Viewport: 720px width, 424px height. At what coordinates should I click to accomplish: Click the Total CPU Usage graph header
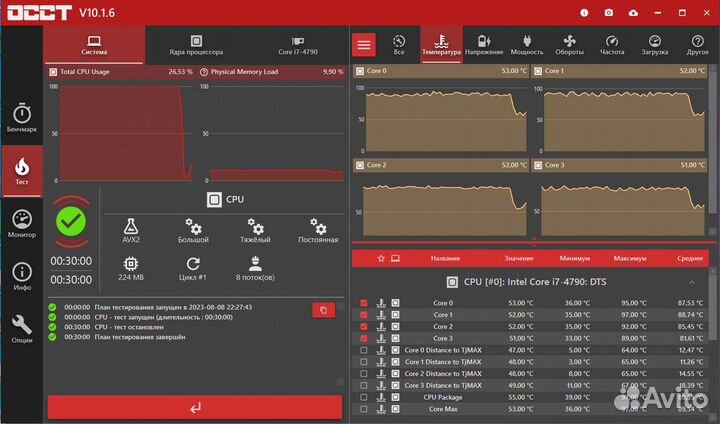[x=121, y=72]
